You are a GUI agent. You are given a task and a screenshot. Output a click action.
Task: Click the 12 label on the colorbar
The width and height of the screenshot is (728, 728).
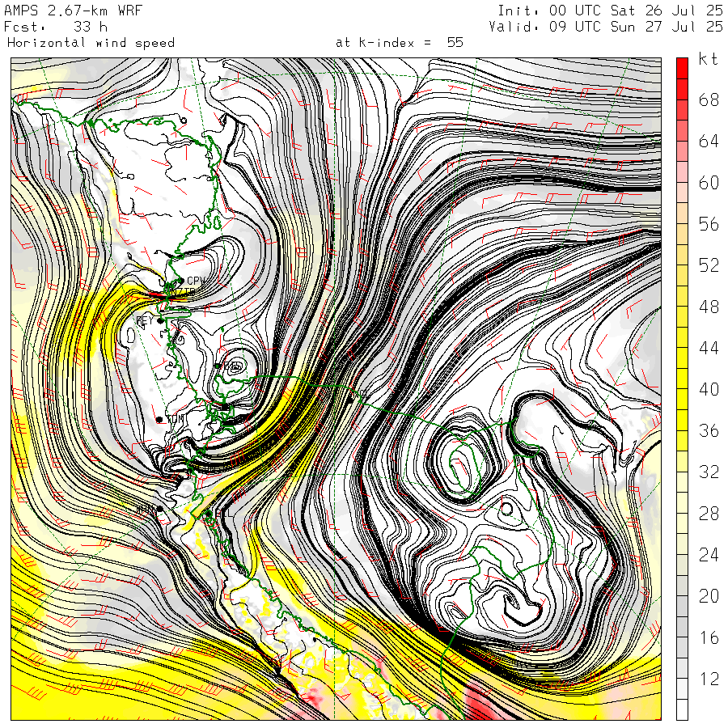[709, 679]
